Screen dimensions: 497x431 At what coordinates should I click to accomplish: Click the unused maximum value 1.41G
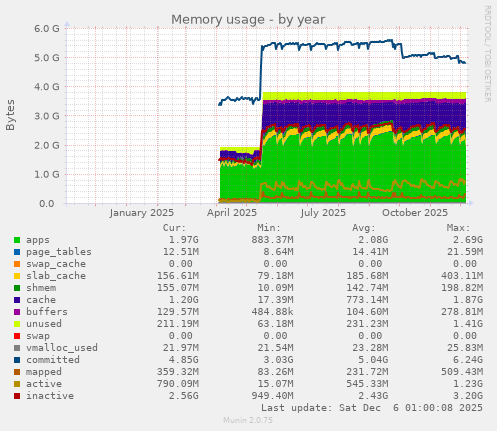click(468, 324)
